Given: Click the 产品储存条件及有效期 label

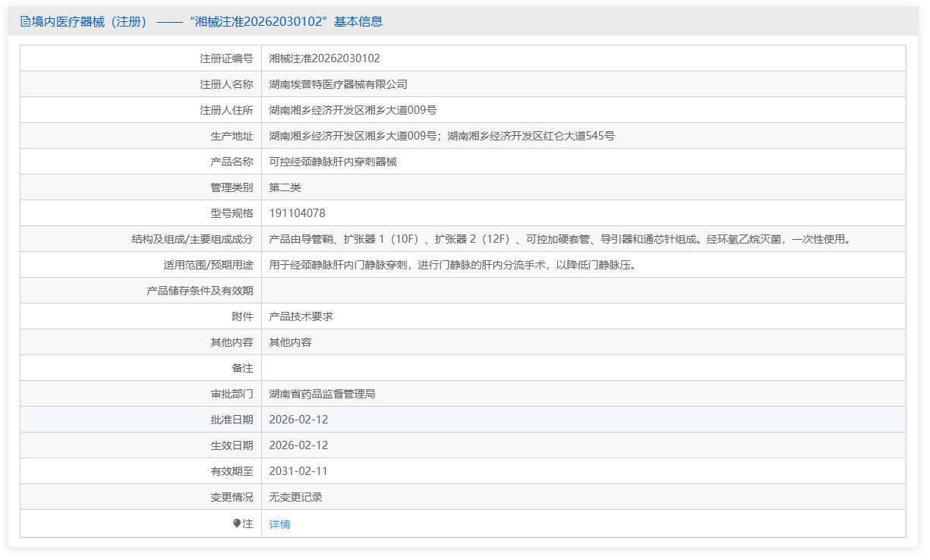Looking at the screenshot, I should 200,291.
